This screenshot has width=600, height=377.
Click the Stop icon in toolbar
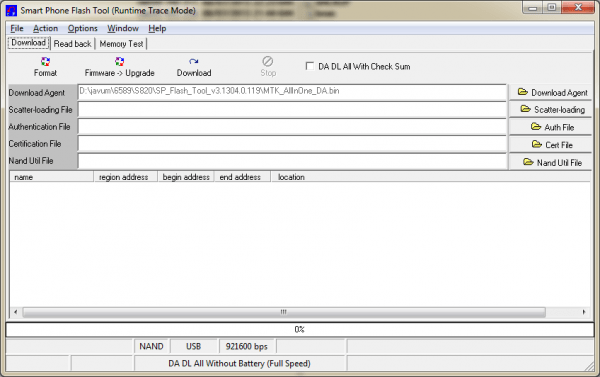click(x=267, y=61)
